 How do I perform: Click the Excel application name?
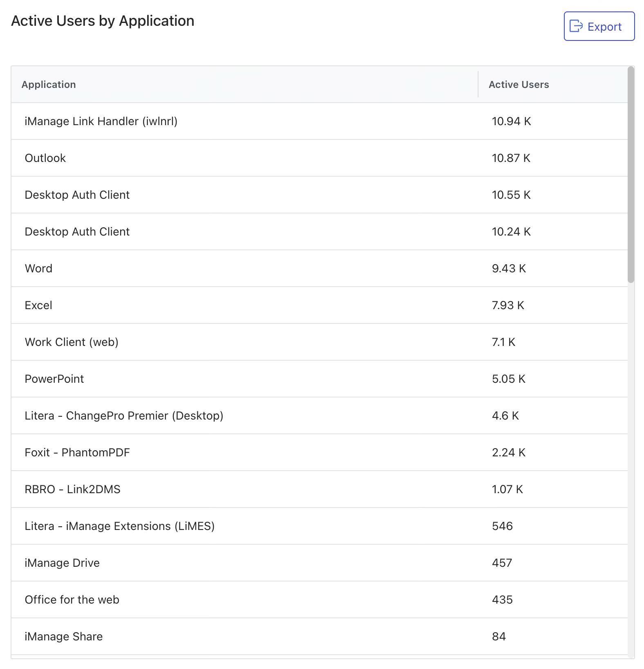[x=38, y=305]
